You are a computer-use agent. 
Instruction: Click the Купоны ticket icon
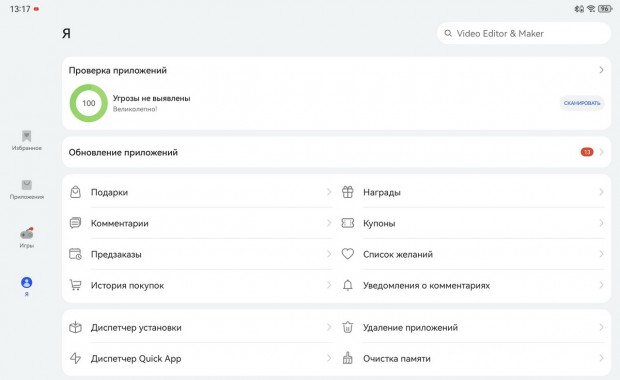(x=348, y=223)
